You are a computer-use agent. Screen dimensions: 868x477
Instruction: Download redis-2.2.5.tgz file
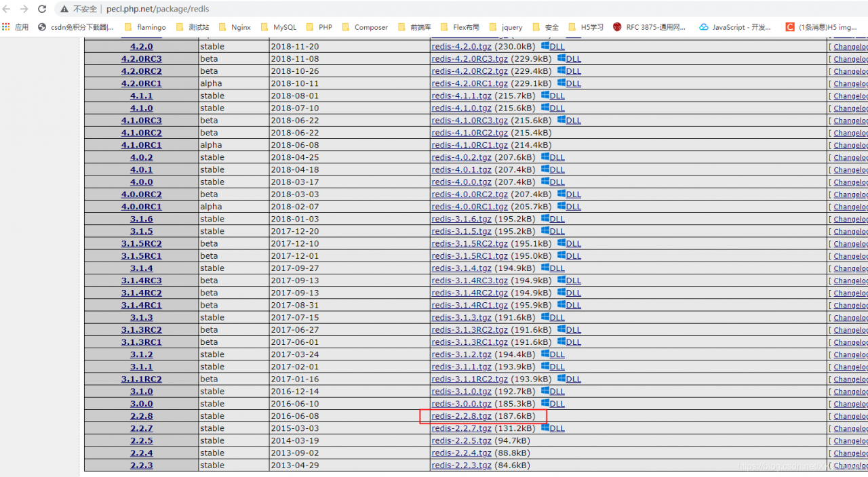(461, 440)
